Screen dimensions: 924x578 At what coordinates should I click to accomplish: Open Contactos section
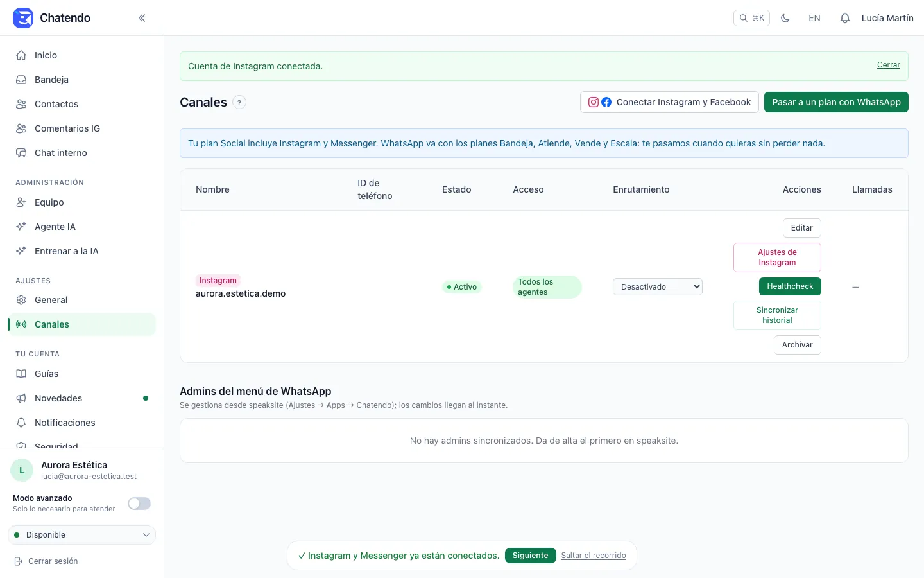(x=81, y=104)
